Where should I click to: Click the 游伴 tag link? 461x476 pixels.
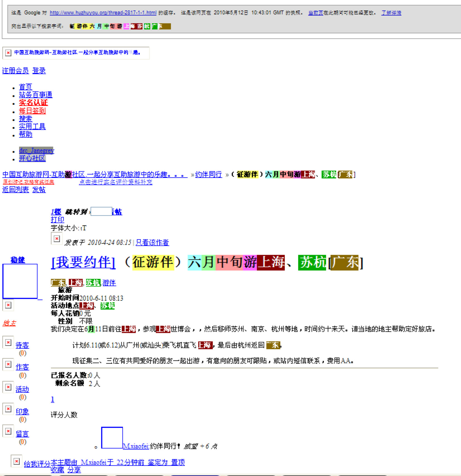109,283
